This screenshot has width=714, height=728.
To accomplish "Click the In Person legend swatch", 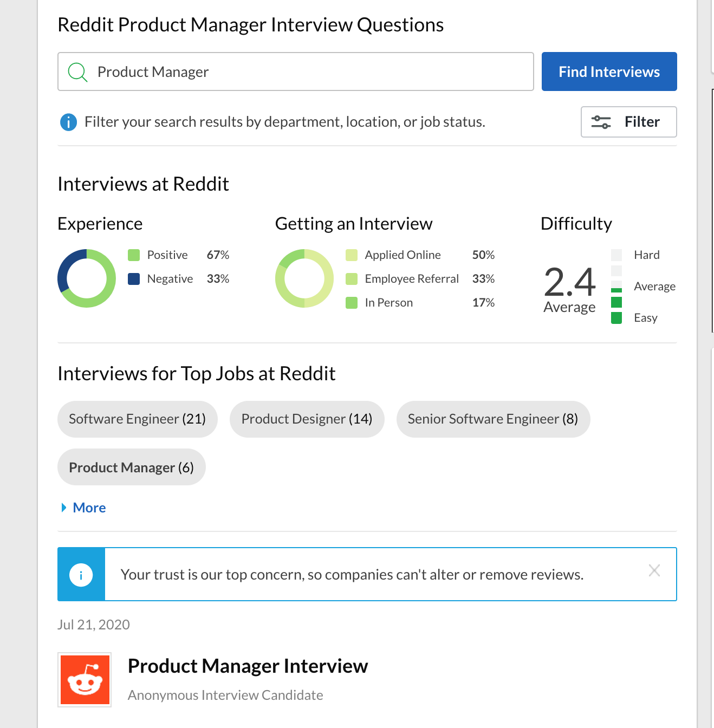I will (352, 303).
